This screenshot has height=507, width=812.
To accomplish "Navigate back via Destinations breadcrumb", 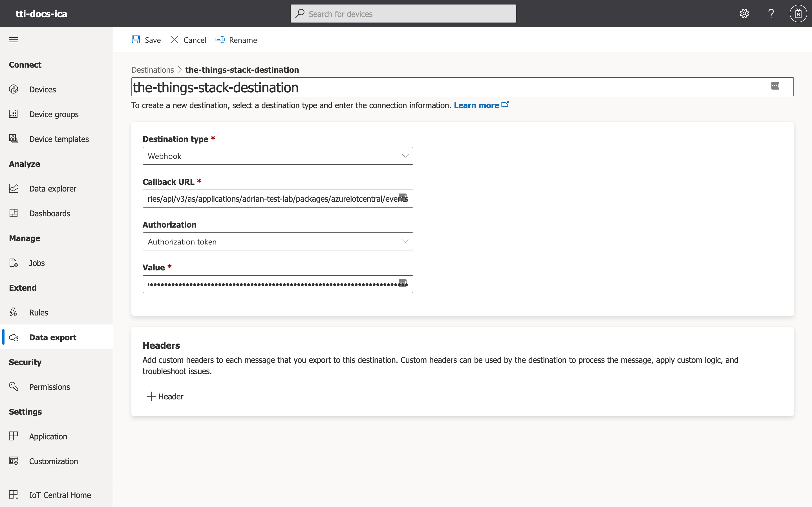I will point(153,70).
